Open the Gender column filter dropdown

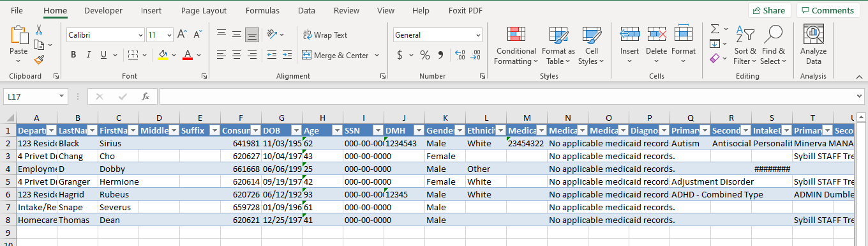pyautogui.click(x=460, y=130)
